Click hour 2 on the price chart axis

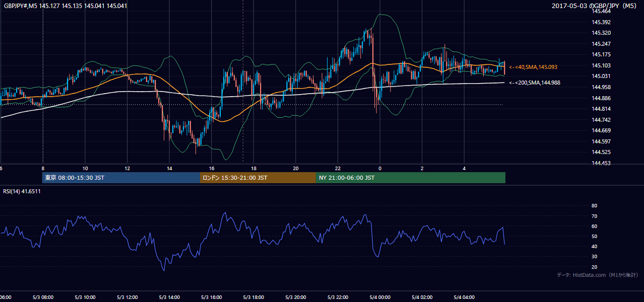pyautogui.click(x=422, y=168)
